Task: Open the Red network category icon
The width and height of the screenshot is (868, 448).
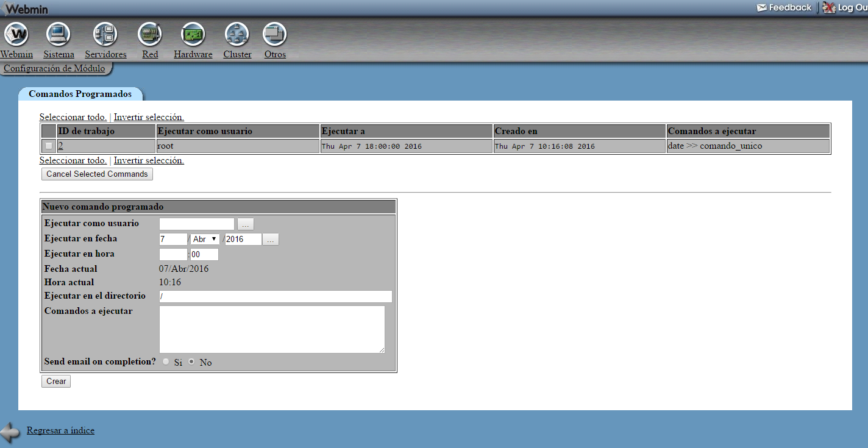Action: pyautogui.click(x=150, y=34)
